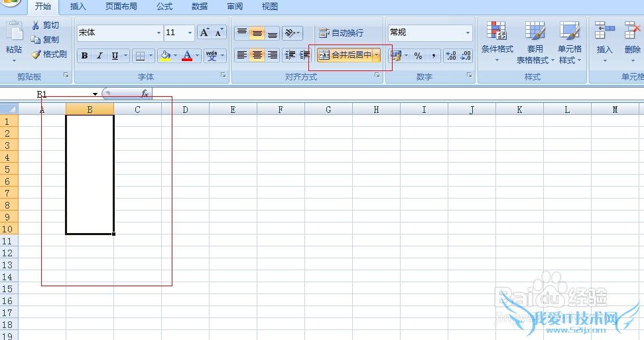Open the font color dropdown arrow
The image size is (644, 340).
pos(197,56)
